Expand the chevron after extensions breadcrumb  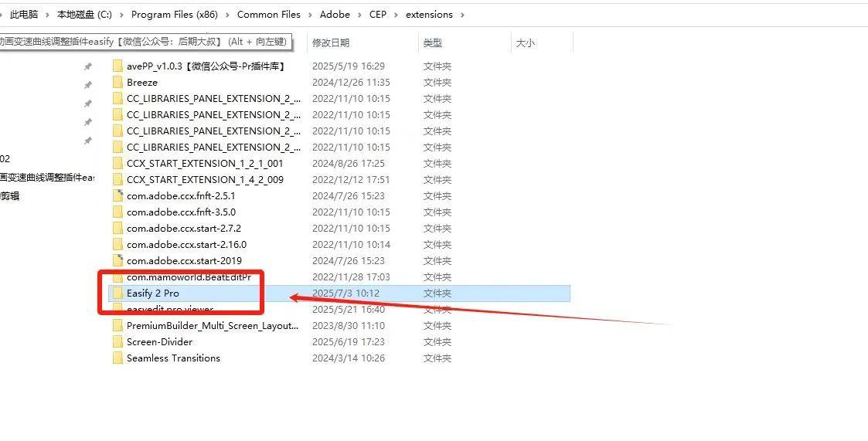click(x=462, y=15)
